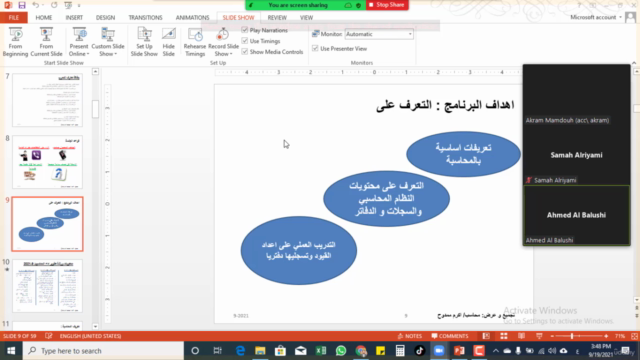This screenshot has height=360, width=640.
Task: Select slide 10 thumbnail
Action: (x=47, y=286)
